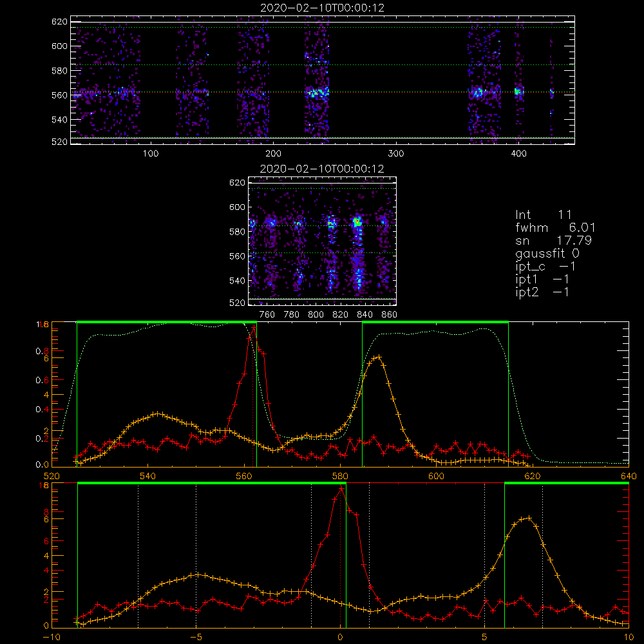Click x-axis label 840 of the middle spectrogram
Screen dimensions: 644x644
click(365, 315)
